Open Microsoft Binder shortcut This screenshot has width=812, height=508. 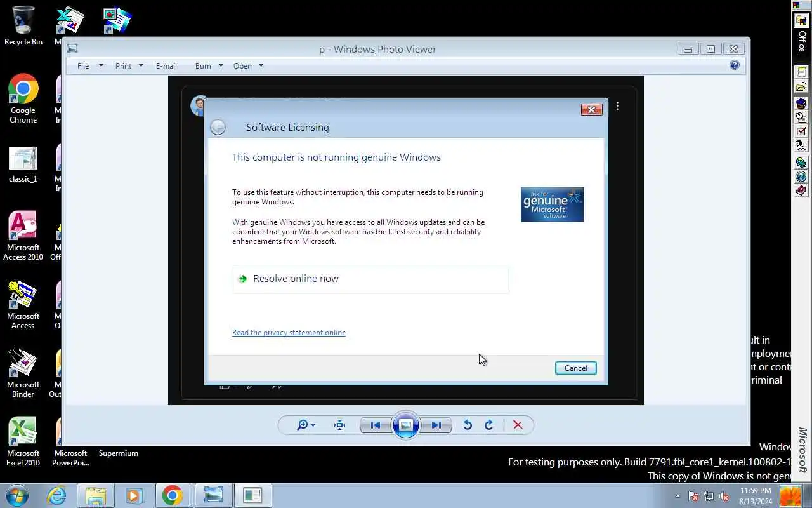(x=23, y=373)
